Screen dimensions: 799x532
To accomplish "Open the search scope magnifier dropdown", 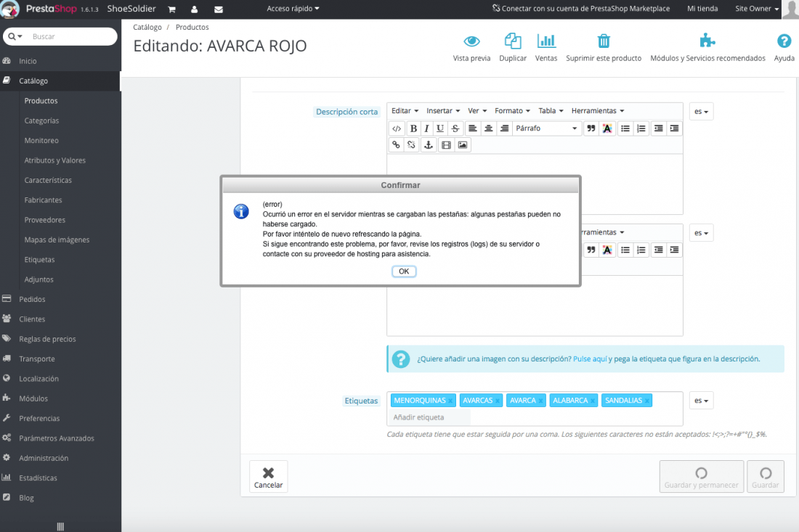I will point(15,37).
